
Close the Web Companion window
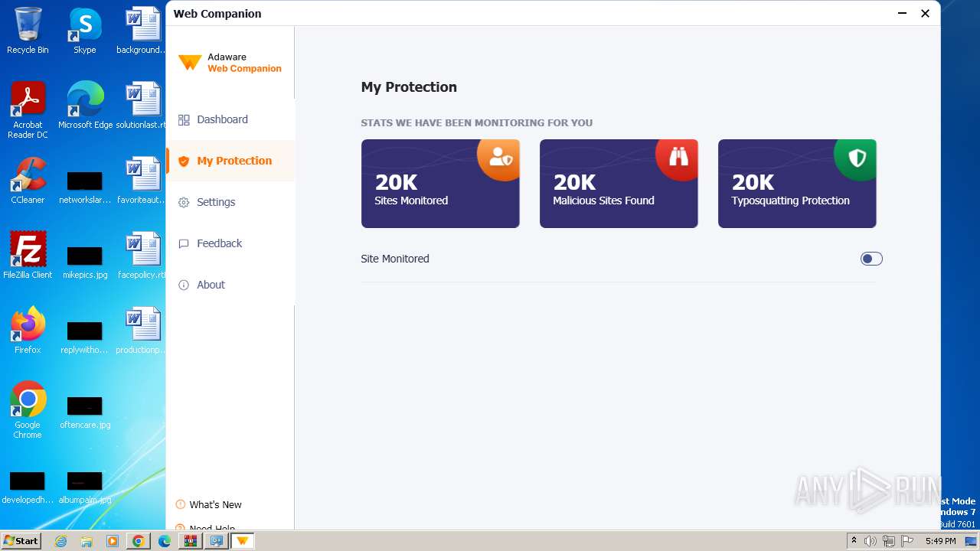pos(925,13)
